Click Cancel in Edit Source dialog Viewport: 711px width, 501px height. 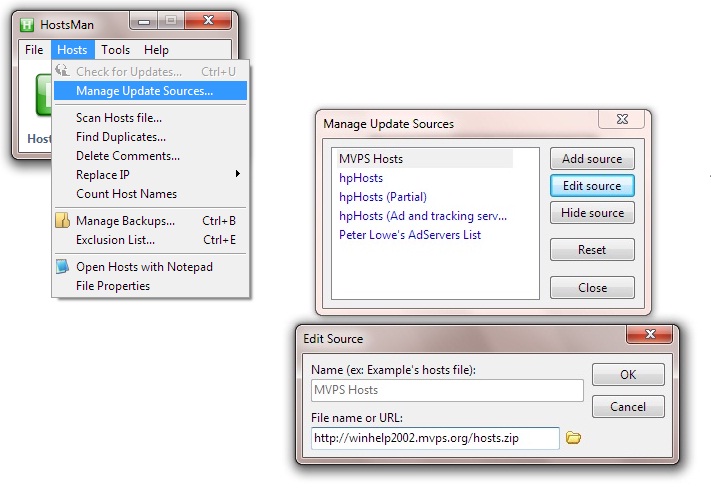(x=628, y=407)
